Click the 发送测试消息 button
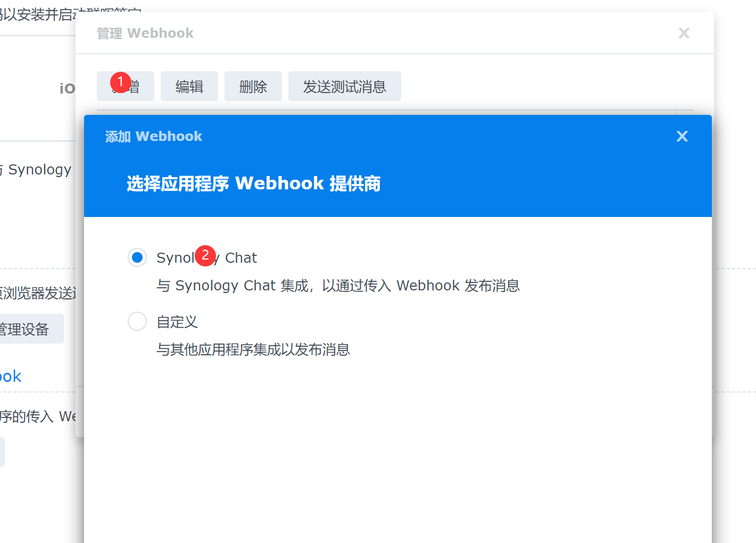 pyautogui.click(x=345, y=86)
